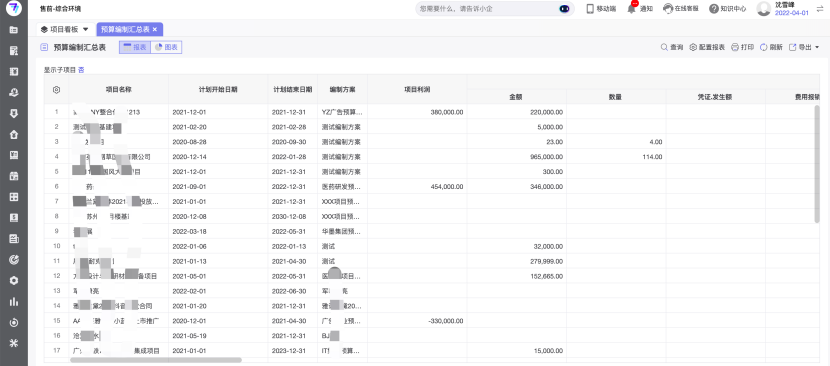830x366 pixels.
Task: Click the 凭证.发生额 column header
Action: pos(715,97)
